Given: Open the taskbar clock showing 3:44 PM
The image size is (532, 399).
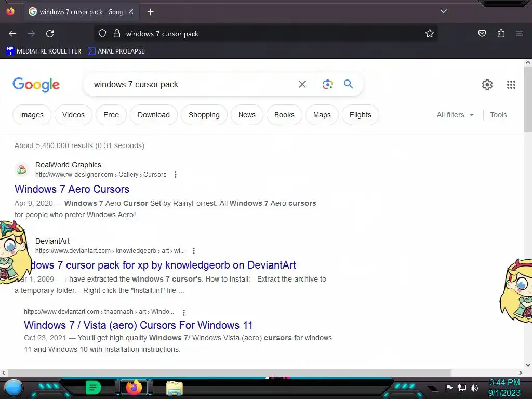Looking at the screenshot, I should [x=504, y=388].
